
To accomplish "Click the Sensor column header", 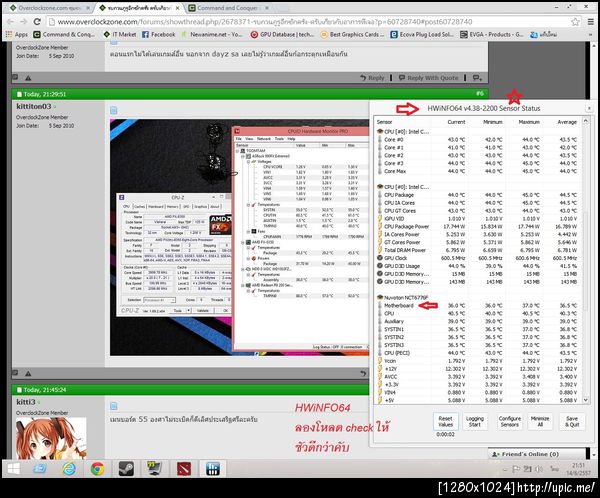I will coord(384,122).
